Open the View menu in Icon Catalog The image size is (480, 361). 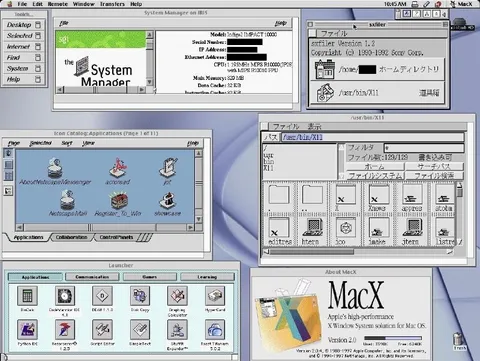(x=88, y=143)
